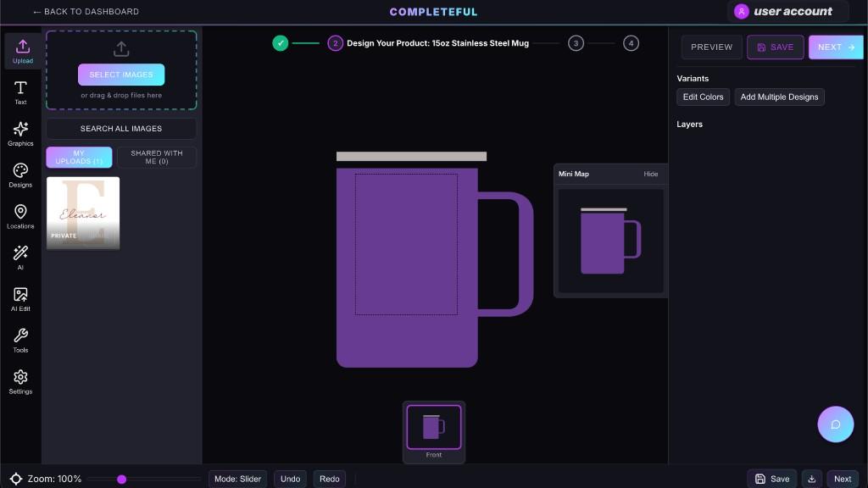868x488 pixels.
Task: Go Back to Dashboard
Action: tap(85, 12)
